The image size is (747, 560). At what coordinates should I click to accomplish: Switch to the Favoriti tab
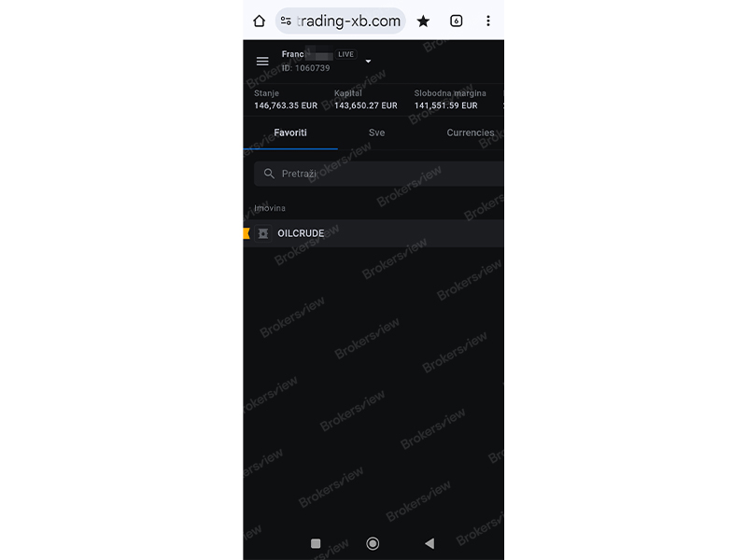[x=290, y=133]
